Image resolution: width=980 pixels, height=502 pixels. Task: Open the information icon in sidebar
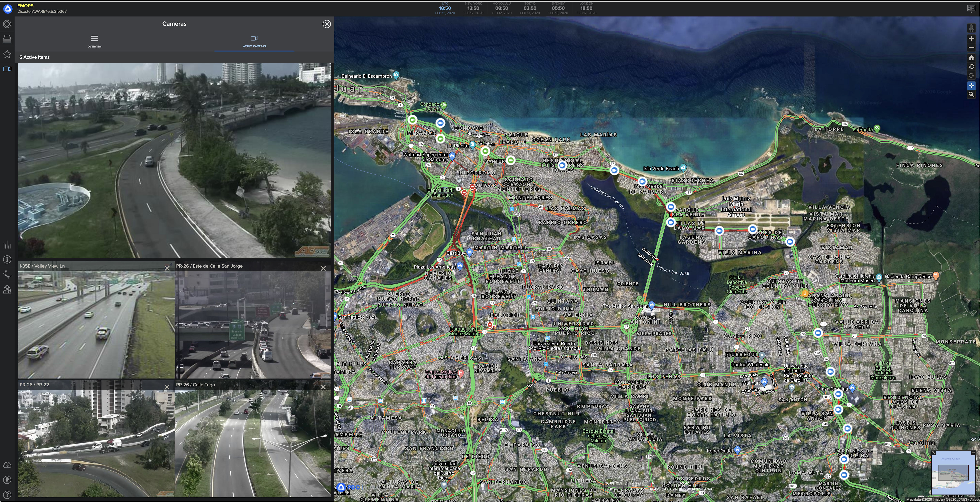click(x=7, y=260)
